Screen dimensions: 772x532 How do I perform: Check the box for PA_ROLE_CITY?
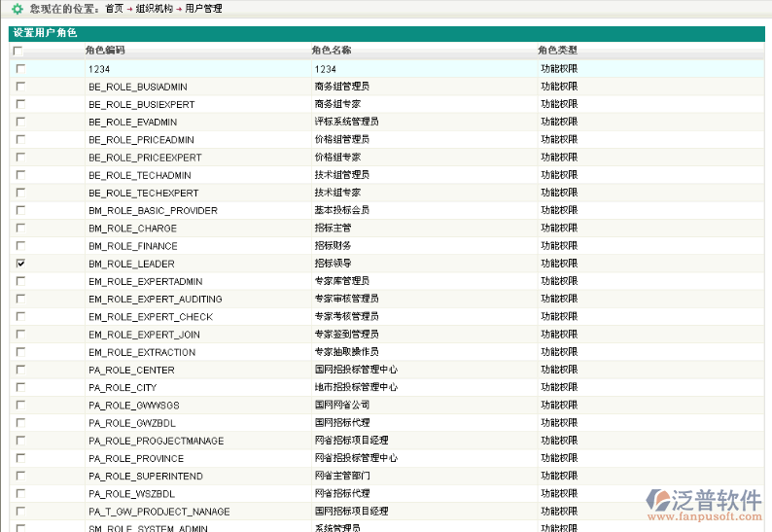click(x=20, y=387)
